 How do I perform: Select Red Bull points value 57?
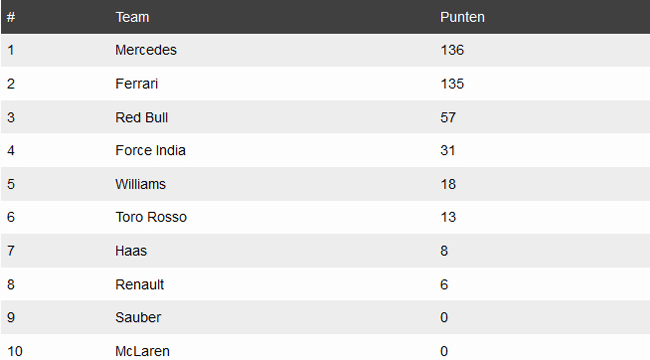pos(448,117)
